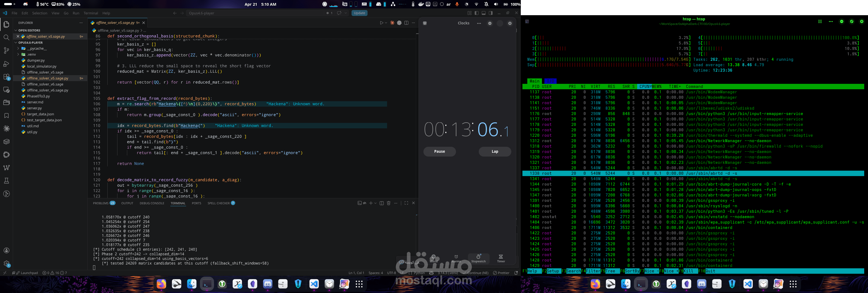This screenshot has width=868, height=293.
Task: Kill the terminal with trash icon
Action: pyautogui.click(x=388, y=203)
